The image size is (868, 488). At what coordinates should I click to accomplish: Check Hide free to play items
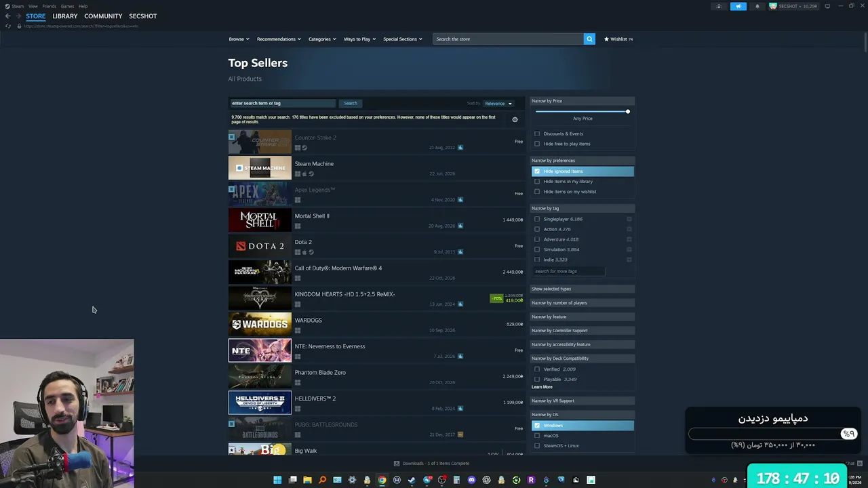537,144
